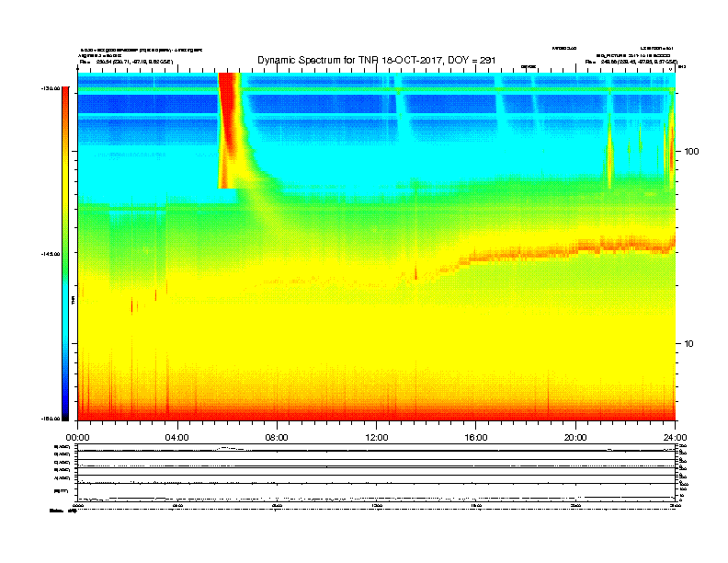728x563 pixels.
Task: Click the 20:00 time axis label
Action: pos(575,438)
